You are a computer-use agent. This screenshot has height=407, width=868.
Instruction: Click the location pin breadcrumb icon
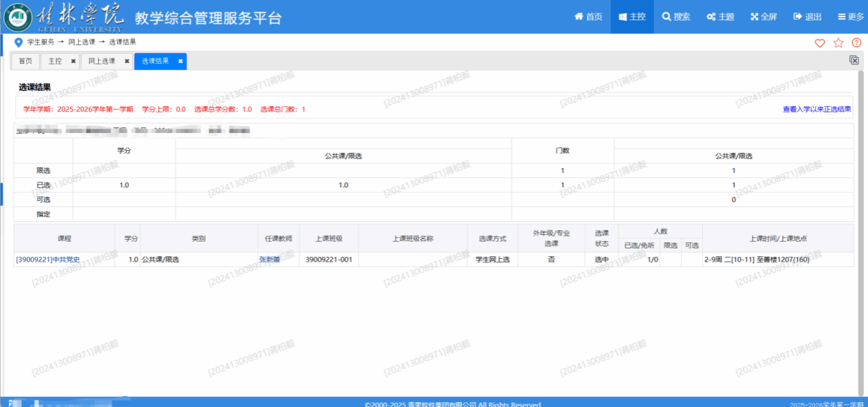19,42
